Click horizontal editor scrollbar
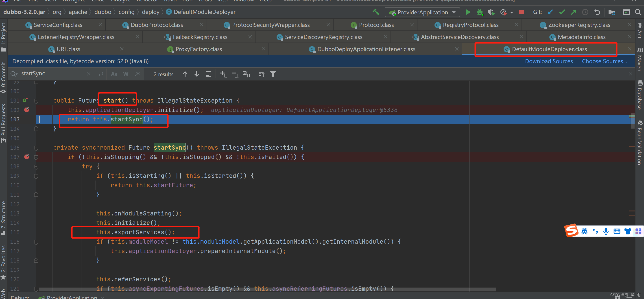Image resolution: width=644 pixels, height=299 pixels. pyautogui.click(x=268, y=289)
